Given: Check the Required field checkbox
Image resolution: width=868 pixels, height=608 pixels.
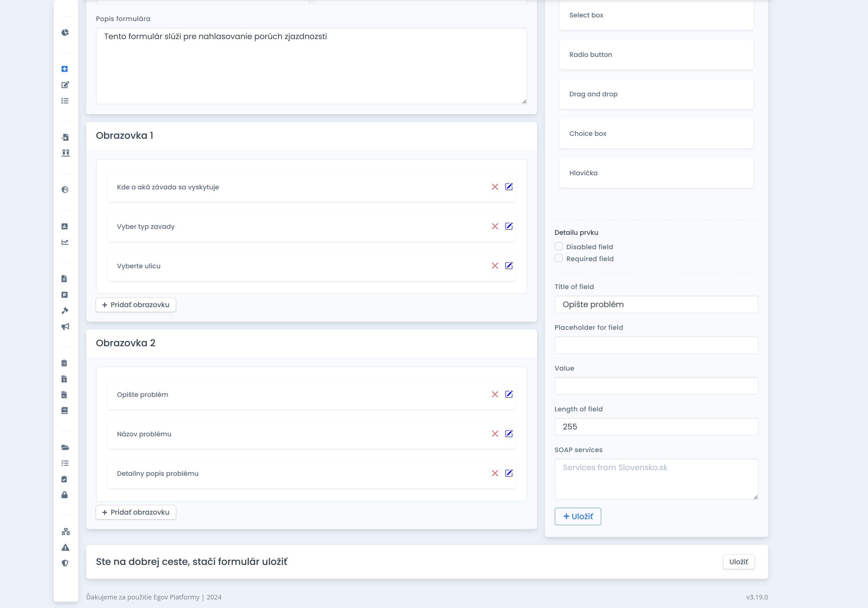Looking at the screenshot, I should (558, 258).
